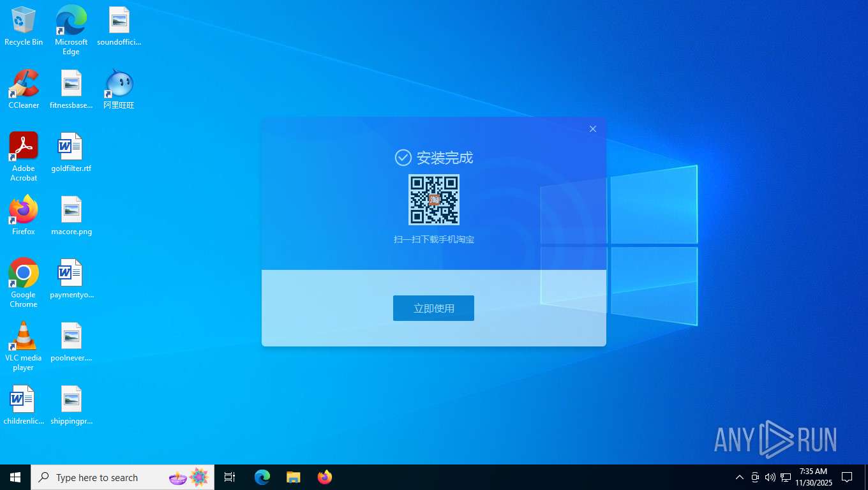Launch Firefox from the taskbar
The image size is (868, 490).
(x=325, y=477)
